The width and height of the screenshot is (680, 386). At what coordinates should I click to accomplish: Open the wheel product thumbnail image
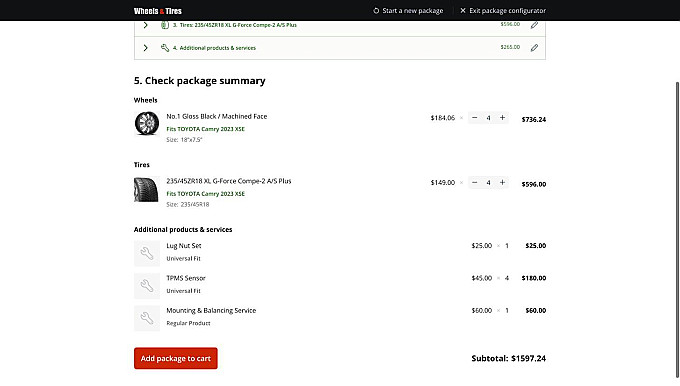click(x=147, y=124)
